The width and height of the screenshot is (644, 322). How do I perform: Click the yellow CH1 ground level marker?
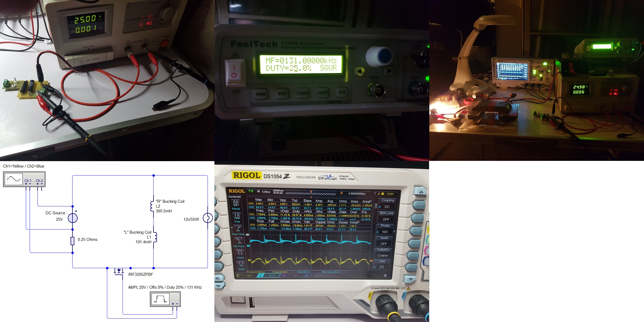[x=249, y=260]
